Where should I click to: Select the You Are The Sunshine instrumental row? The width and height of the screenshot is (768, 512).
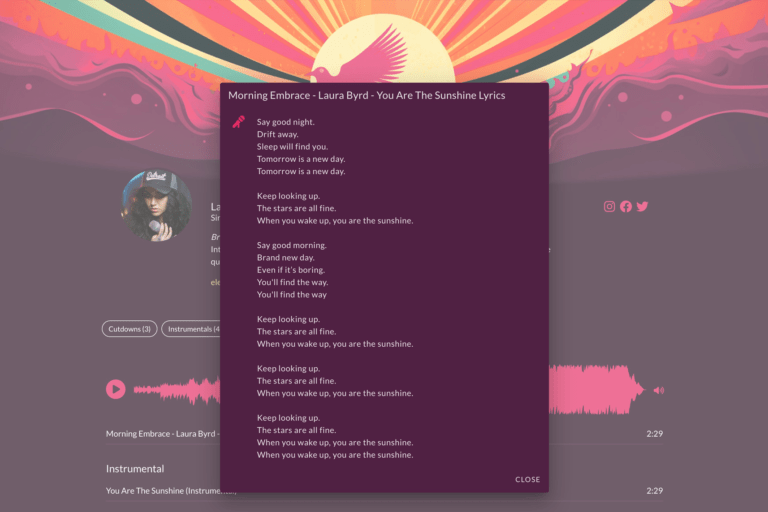point(384,490)
